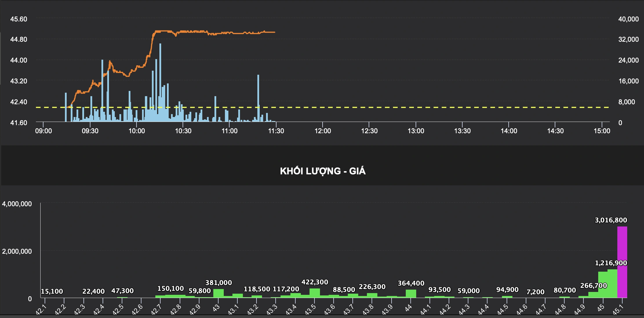
Task: Click the 266,700 volume label
Action: point(594,286)
